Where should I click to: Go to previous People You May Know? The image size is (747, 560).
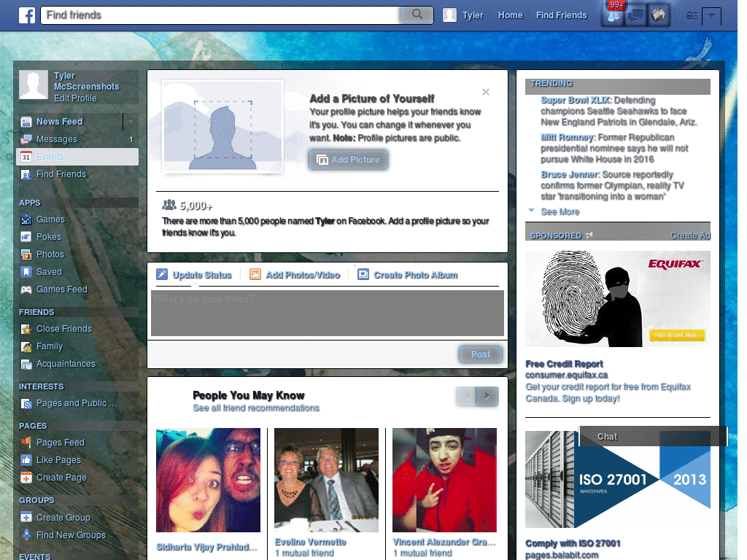click(467, 396)
